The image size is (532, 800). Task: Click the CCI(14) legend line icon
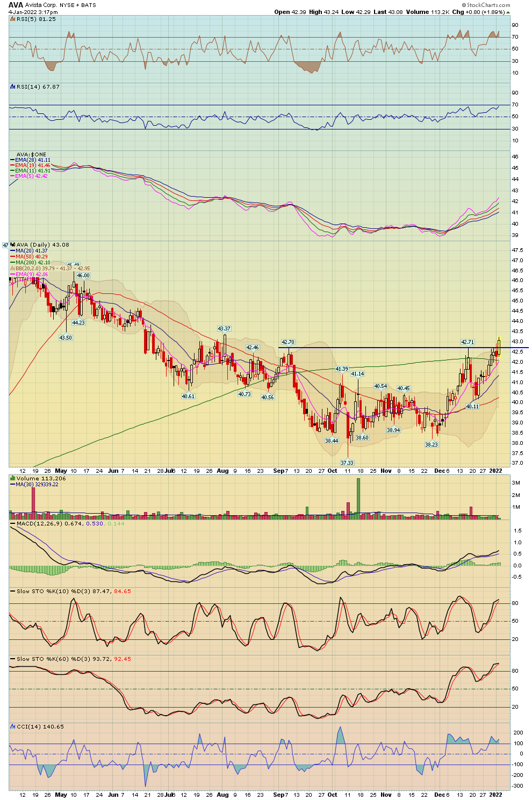[13, 726]
